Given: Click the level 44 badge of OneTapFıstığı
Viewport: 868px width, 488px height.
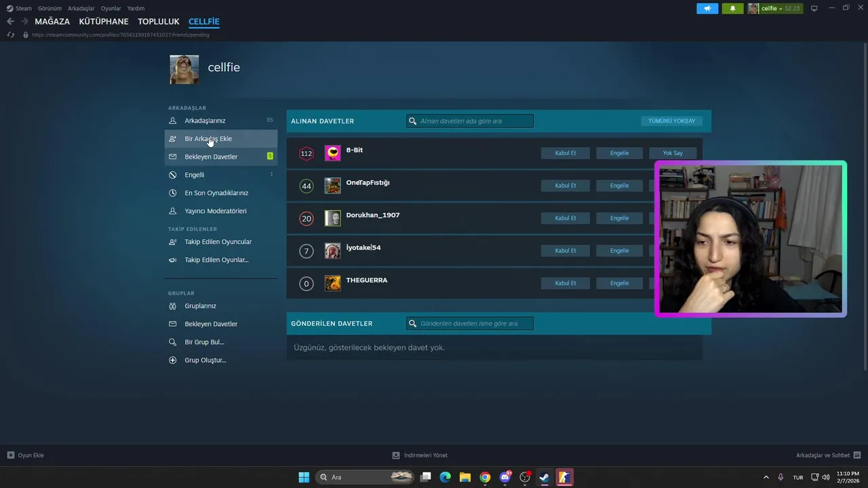Looking at the screenshot, I should [x=307, y=186].
